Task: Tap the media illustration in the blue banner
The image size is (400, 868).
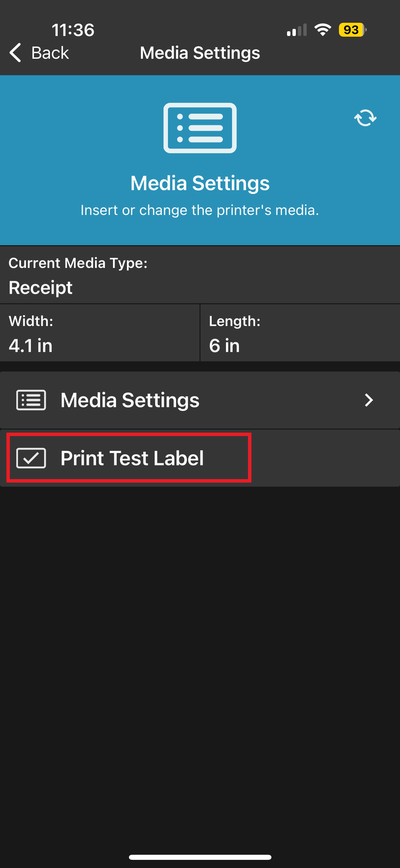Action: click(200, 128)
